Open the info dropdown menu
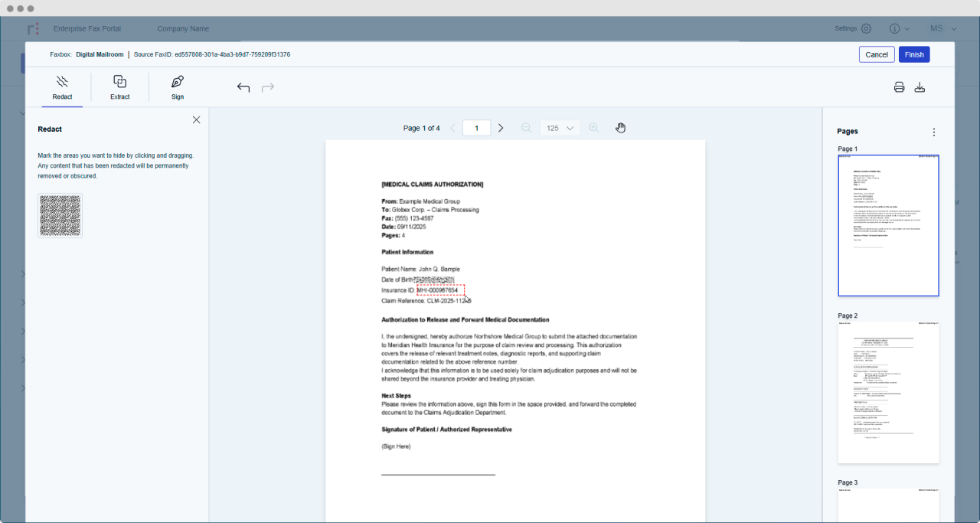The height and width of the screenshot is (523, 980). point(899,28)
